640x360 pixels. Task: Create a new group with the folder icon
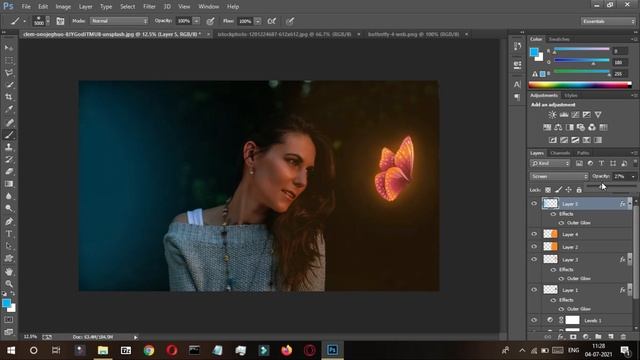point(598,337)
